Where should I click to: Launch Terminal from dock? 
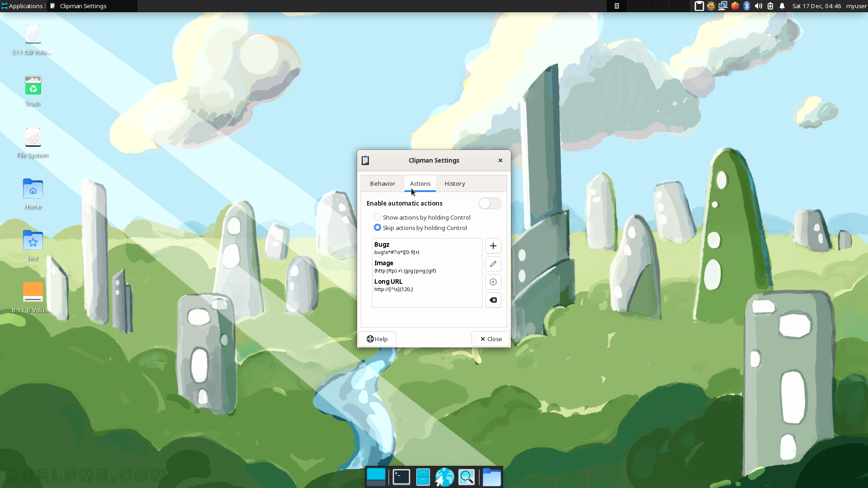tap(401, 477)
